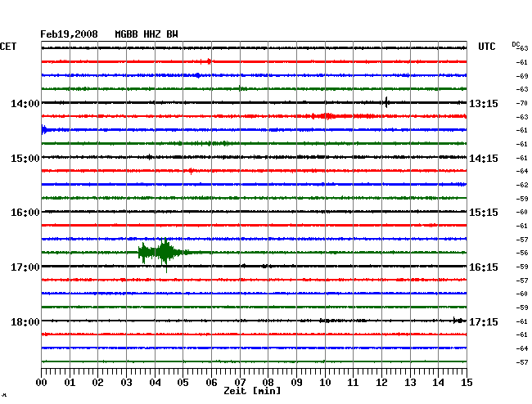
Task: Click minute label 15 on time axis
Action: coord(467,383)
